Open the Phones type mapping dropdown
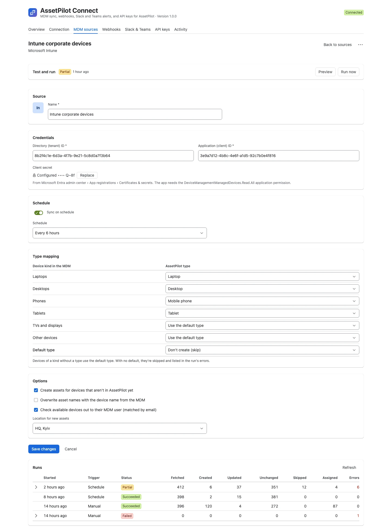The width and height of the screenshot is (392, 532). click(262, 301)
